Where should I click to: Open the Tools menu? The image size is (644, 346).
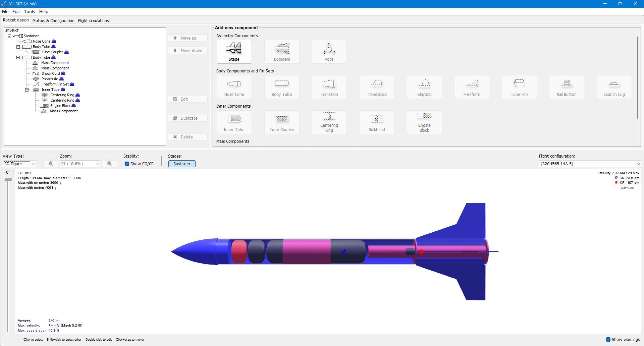tap(30, 11)
